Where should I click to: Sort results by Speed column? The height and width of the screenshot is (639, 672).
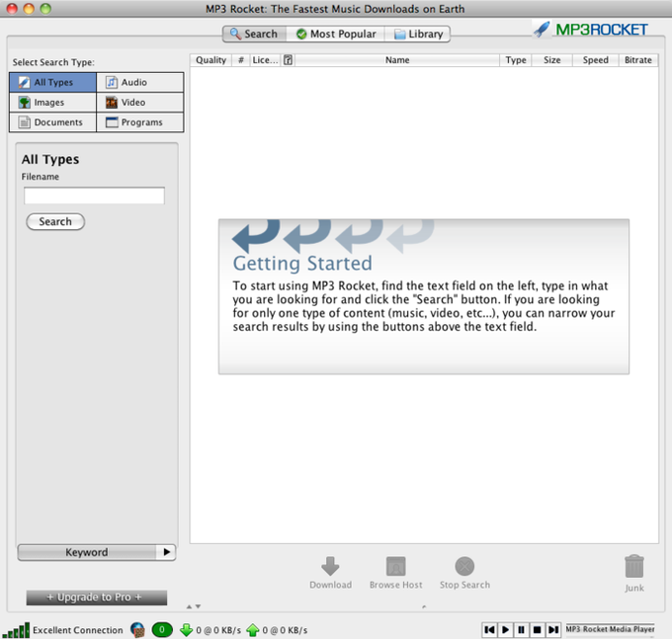pos(595,60)
